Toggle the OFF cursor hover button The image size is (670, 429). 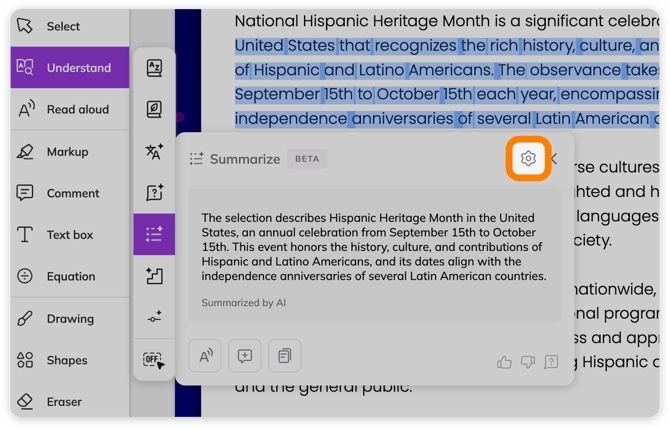[154, 360]
